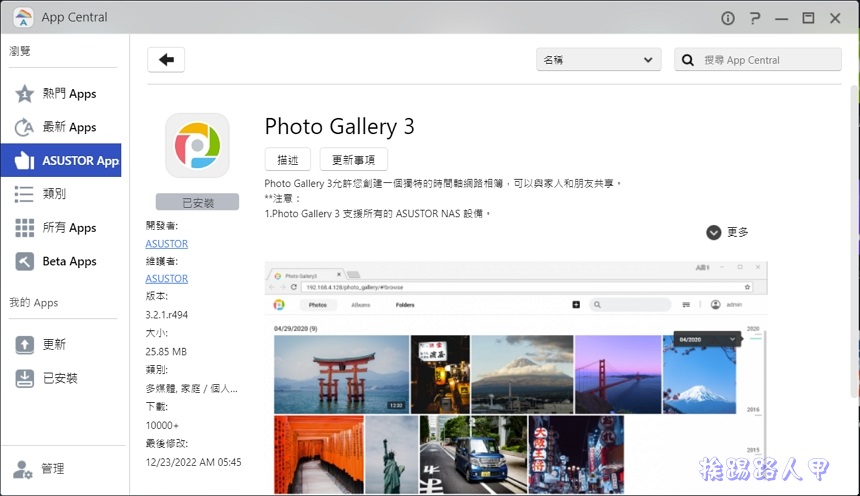
Task: Open the 名稱 sort dropdown
Action: click(598, 60)
